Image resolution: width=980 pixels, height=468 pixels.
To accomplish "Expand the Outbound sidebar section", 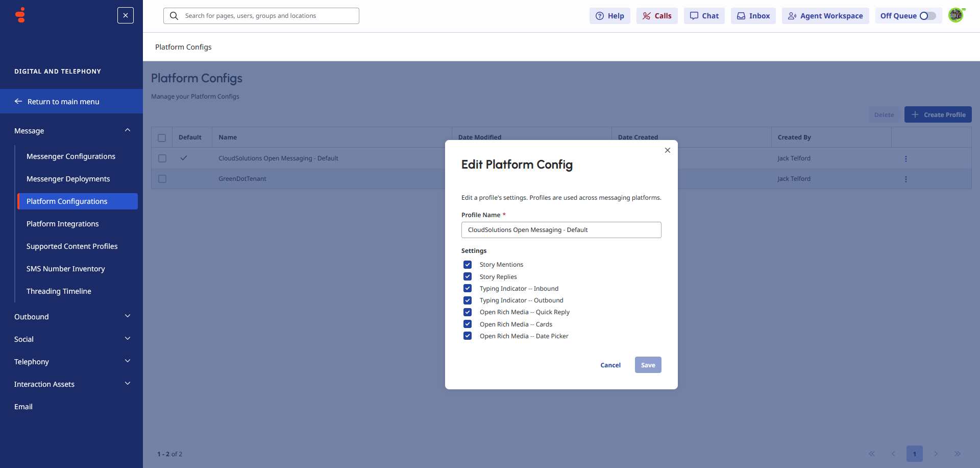I will click(x=71, y=316).
